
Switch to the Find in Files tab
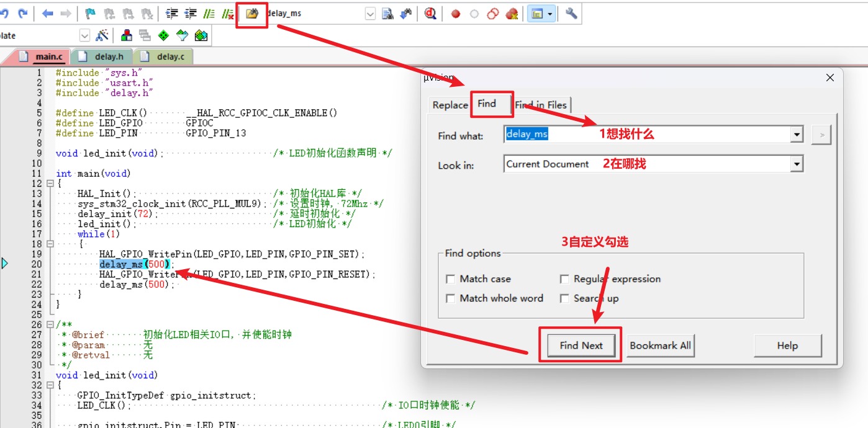click(x=541, y=105)
